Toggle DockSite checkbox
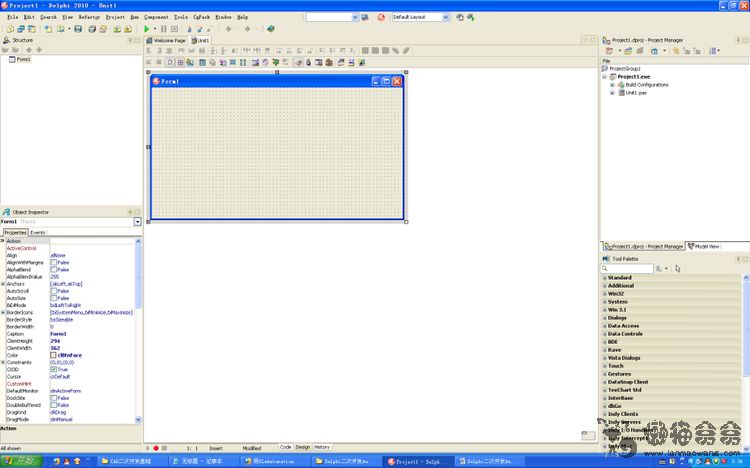This screenshot has width=750, height=468. tap(54, 398)
